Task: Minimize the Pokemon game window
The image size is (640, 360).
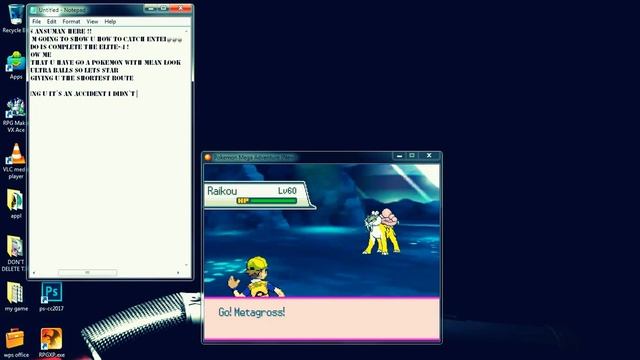Action: (399, 156)
